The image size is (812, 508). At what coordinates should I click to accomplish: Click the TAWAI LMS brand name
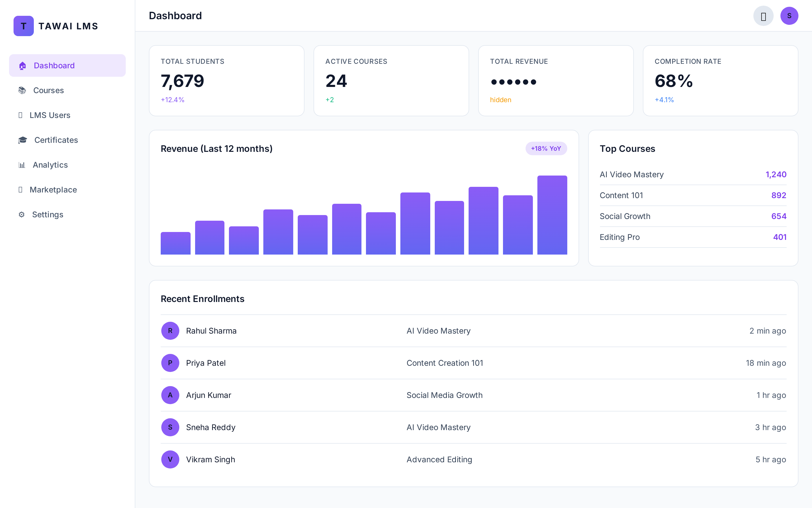[68, 26]
